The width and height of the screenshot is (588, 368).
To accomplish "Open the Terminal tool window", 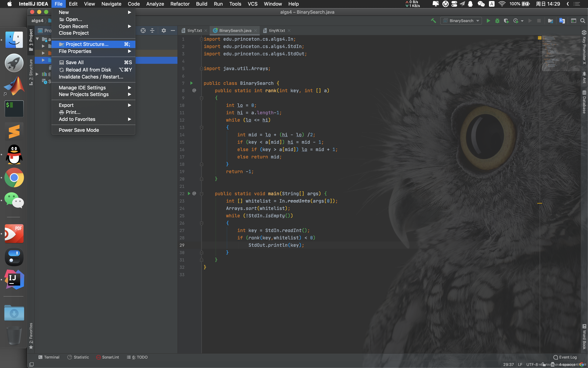I will pos(49,357).
